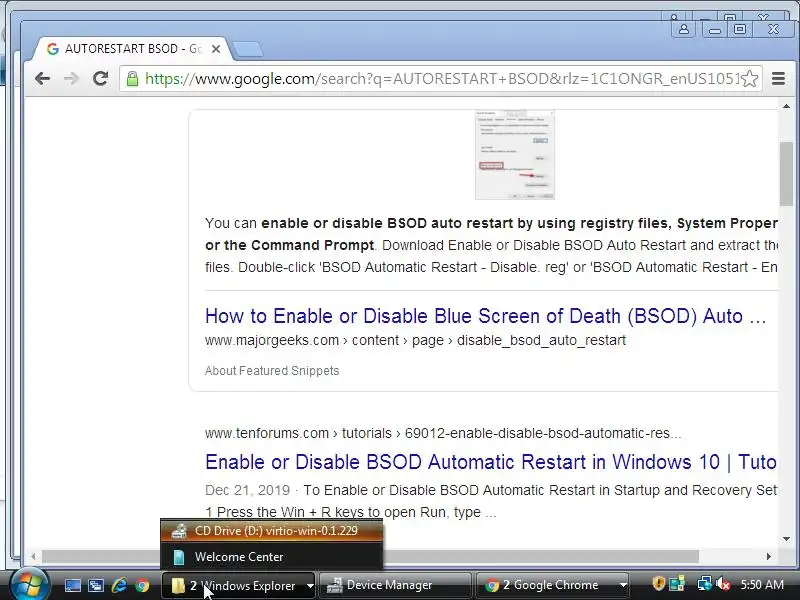Open the Chrome user profile button

point(684,30)
